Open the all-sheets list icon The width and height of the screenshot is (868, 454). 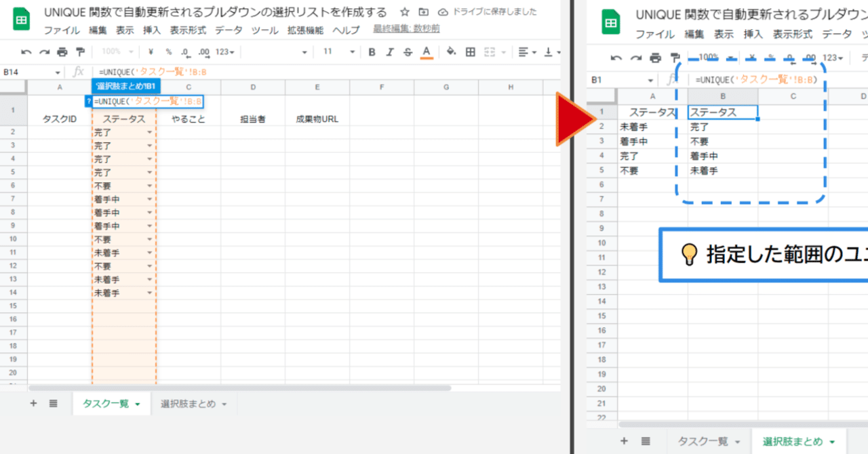coord(53,403)
